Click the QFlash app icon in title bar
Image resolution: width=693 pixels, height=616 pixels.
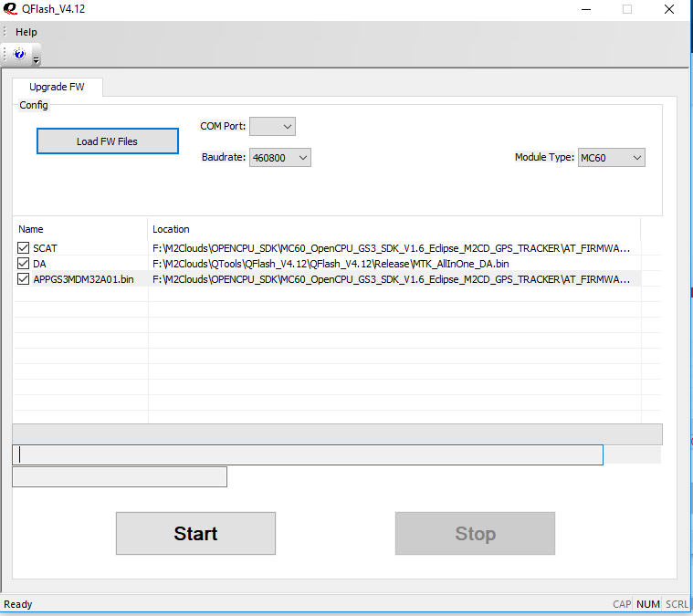pyautogui.click(x=9, y=9)
